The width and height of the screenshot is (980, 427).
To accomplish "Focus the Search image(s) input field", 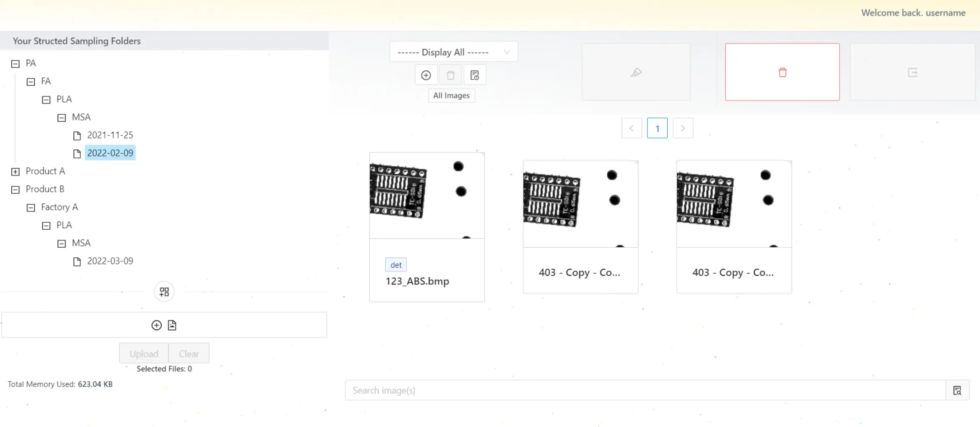I will tap(645, 390).
